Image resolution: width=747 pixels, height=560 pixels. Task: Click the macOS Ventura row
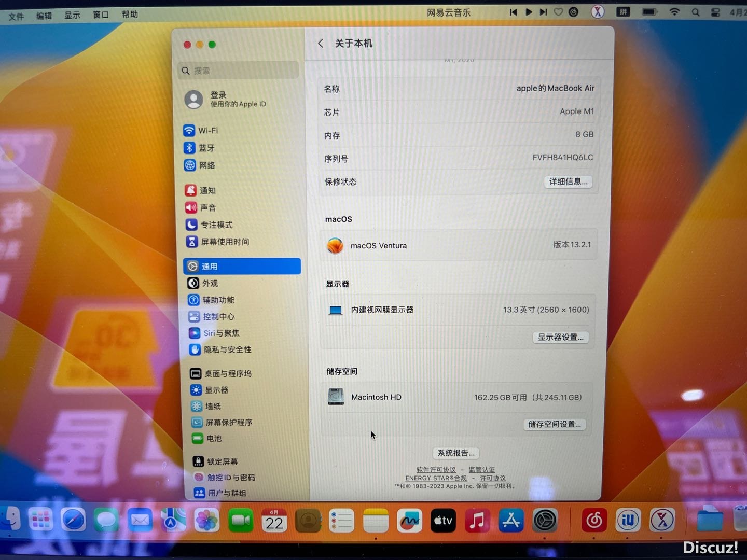coord(459,245)
